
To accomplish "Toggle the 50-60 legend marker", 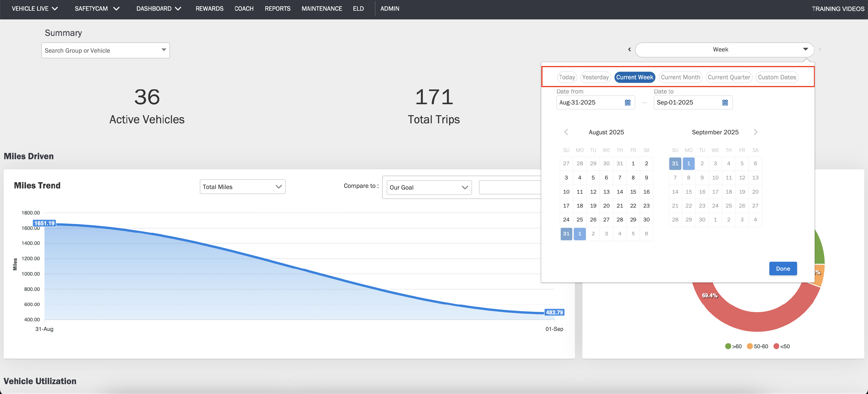I will tap(750, 346).
